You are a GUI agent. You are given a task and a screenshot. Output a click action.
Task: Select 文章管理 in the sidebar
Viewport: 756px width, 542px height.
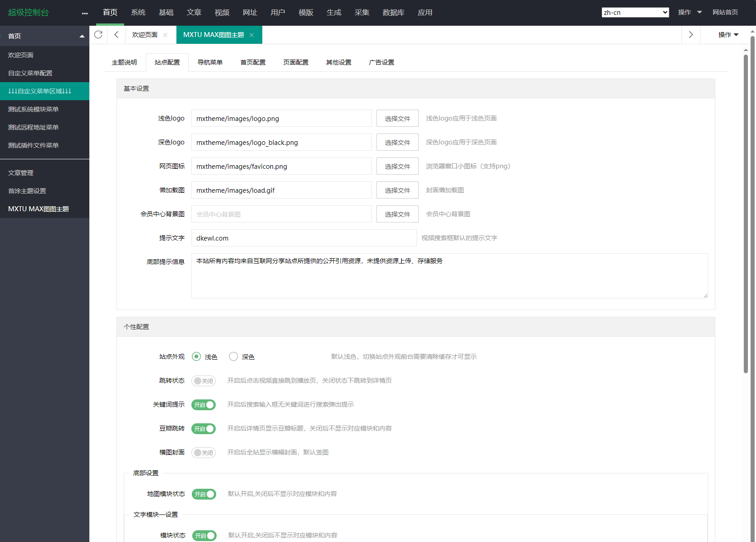click(20, 172)
